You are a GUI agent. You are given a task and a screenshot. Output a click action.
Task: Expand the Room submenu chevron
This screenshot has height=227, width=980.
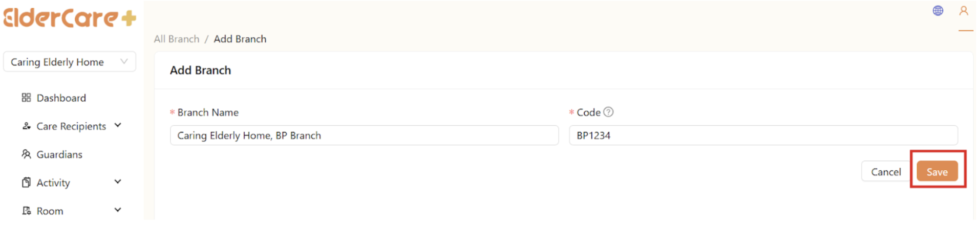coord(118,210)
